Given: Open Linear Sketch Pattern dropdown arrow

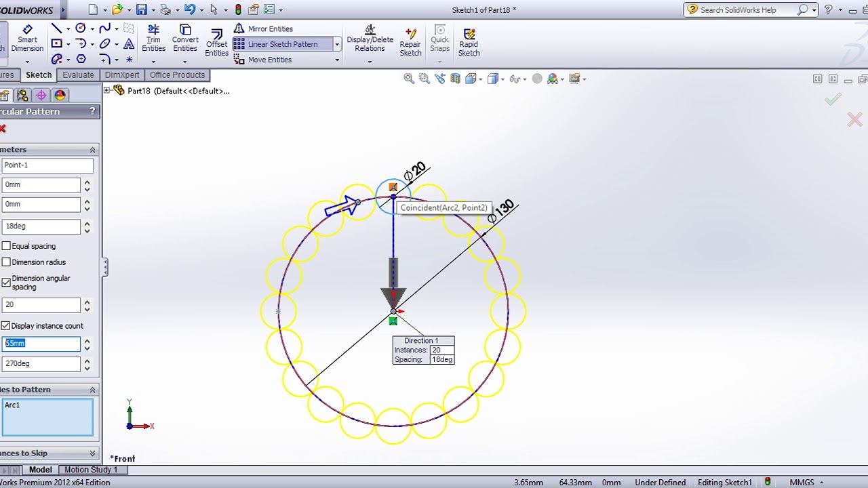Looking at the screenshot, I should click(337, 44).
